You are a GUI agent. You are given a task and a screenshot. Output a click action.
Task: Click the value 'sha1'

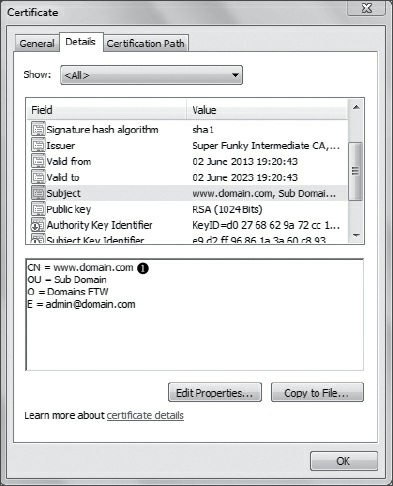point(203,129)
